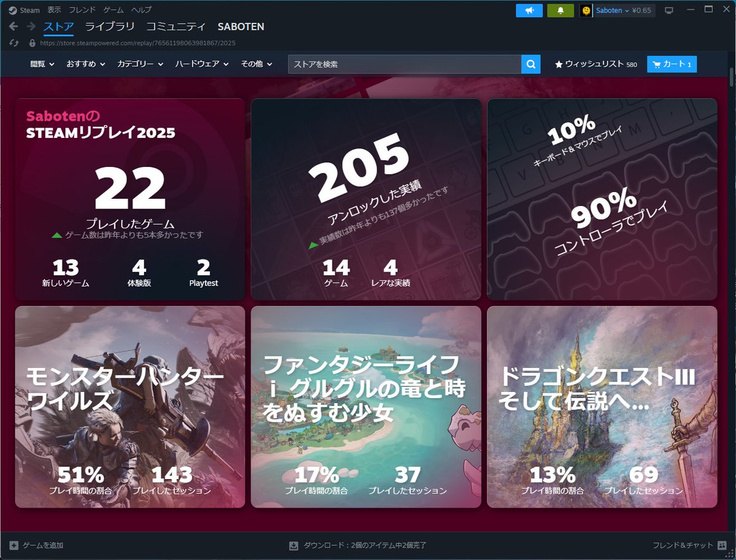Open the 表示 menu
736x560 pixels.
point(55,10)
